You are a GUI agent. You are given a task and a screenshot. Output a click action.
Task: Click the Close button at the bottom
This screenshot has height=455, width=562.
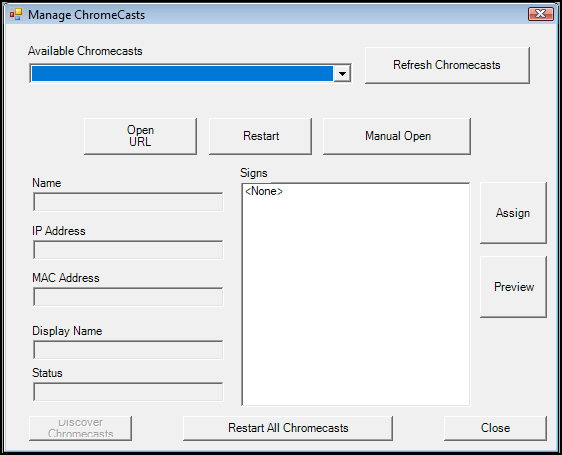[x=495, y=428]
